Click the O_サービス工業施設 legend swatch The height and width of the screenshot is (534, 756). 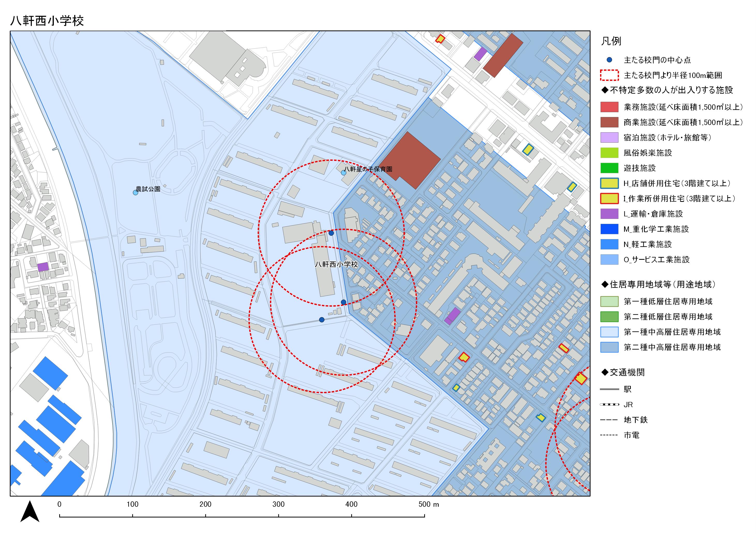point(609,260)
